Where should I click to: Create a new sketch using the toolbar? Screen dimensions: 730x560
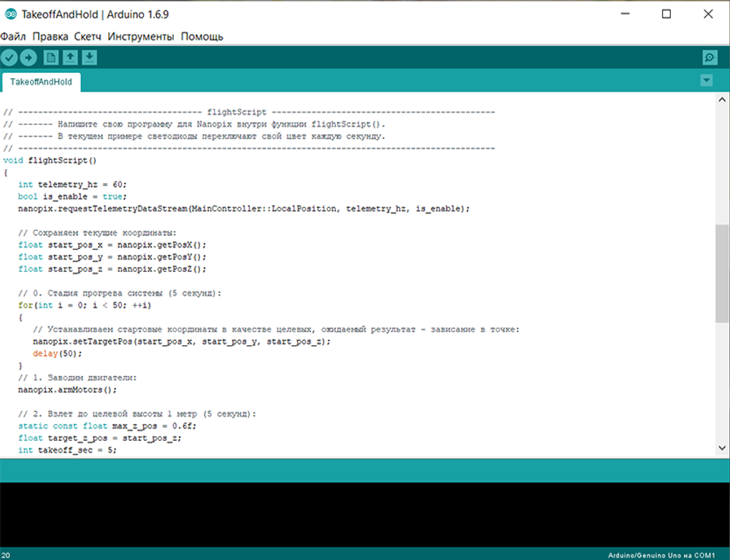point(51,57)
